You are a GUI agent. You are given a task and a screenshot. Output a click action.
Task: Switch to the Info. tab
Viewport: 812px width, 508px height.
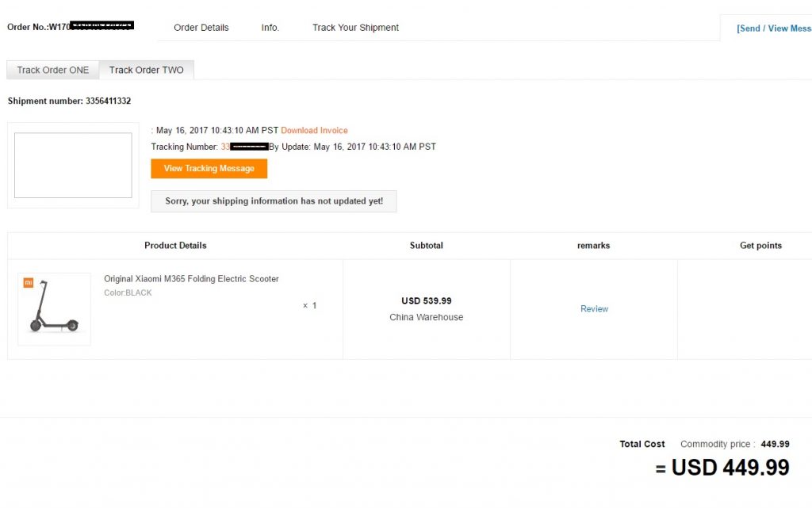coord(270,28)
